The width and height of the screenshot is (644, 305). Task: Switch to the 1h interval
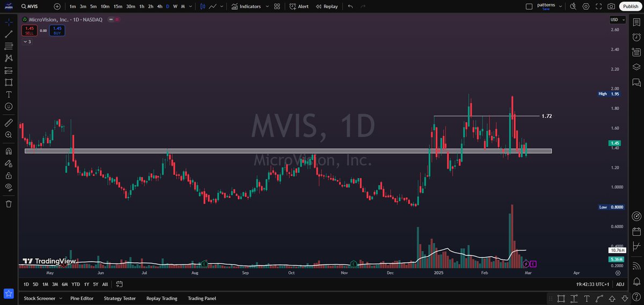point(142,6)
